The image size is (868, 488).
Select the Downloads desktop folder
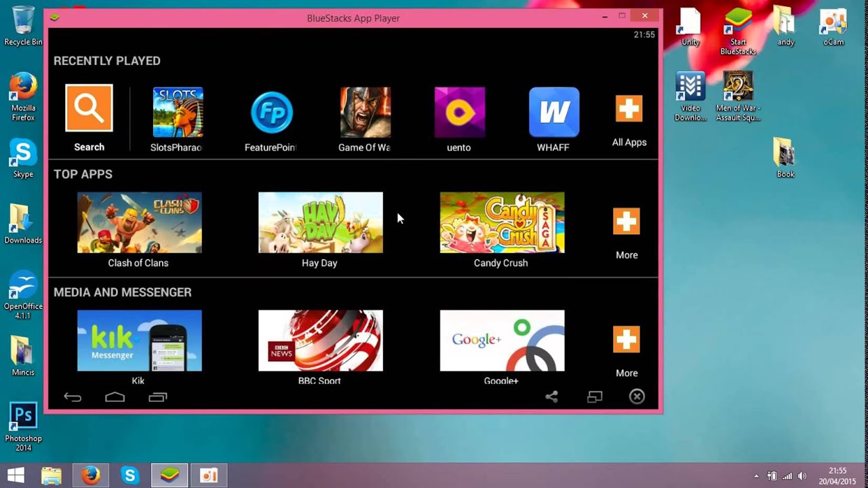click(23, 224)
